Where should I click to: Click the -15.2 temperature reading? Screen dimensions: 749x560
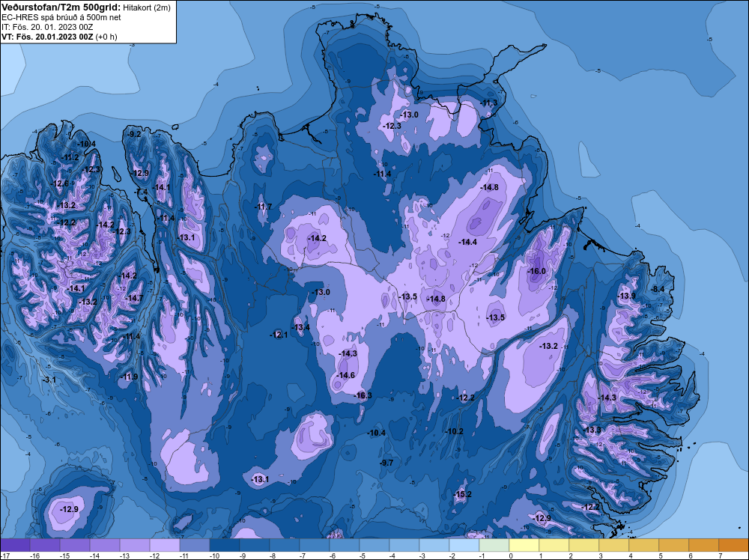coord(462,494)
